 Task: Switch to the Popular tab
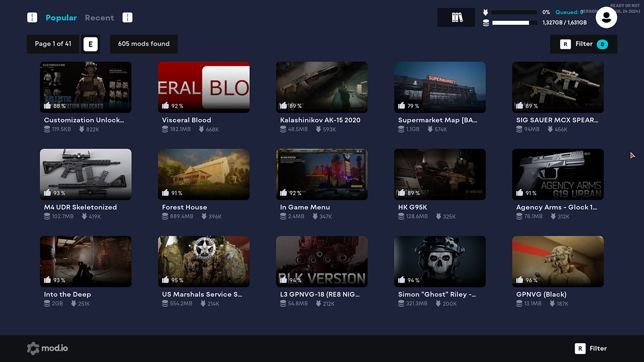[x=61, y=18]
